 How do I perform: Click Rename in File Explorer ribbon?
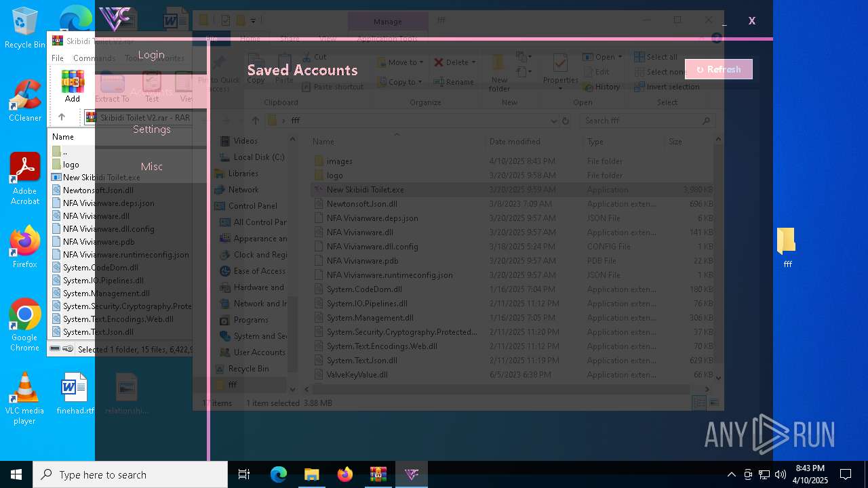(x=453, y=82)
